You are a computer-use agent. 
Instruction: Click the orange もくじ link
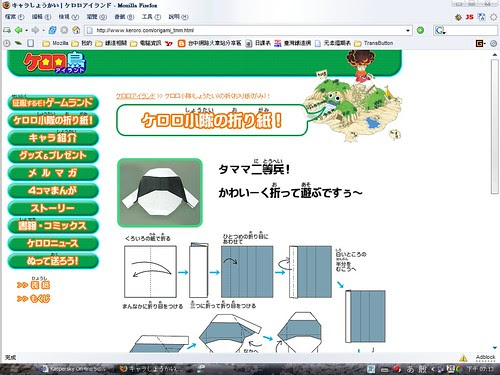[34, 299]
